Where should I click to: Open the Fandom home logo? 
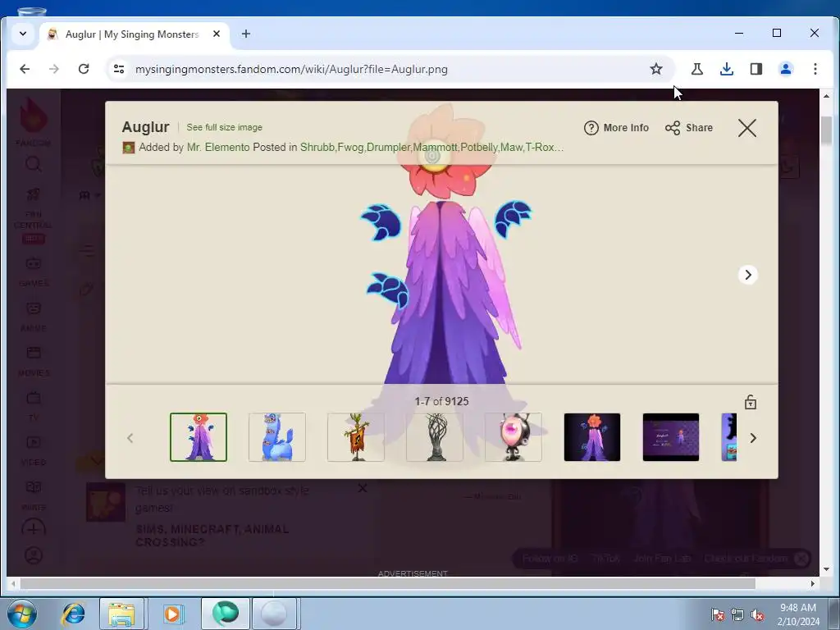click(x=33, y=121)
